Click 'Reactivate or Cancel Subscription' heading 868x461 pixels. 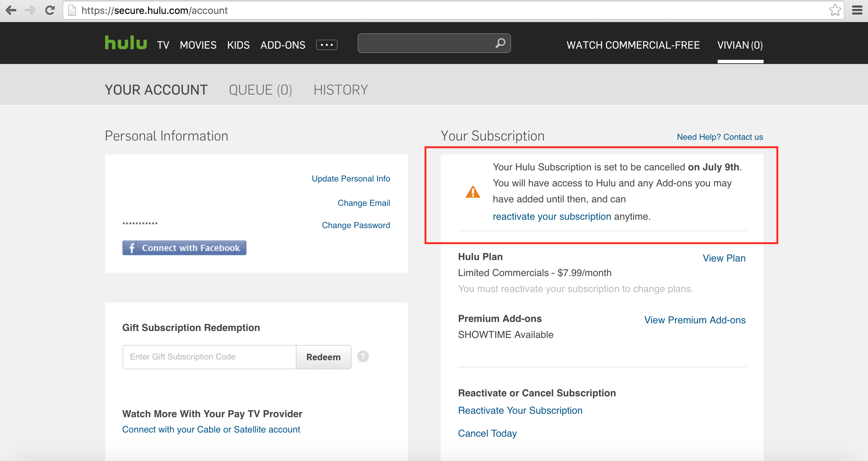537,393
